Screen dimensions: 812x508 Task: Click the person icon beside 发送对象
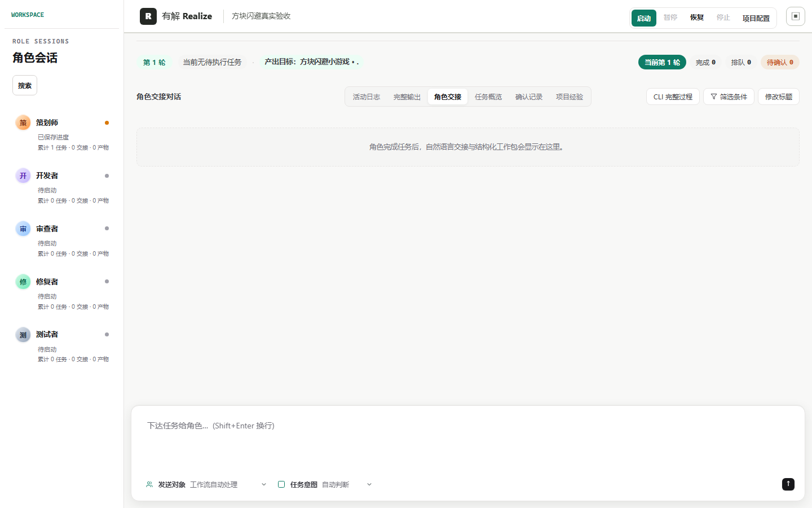click(149, 484)
